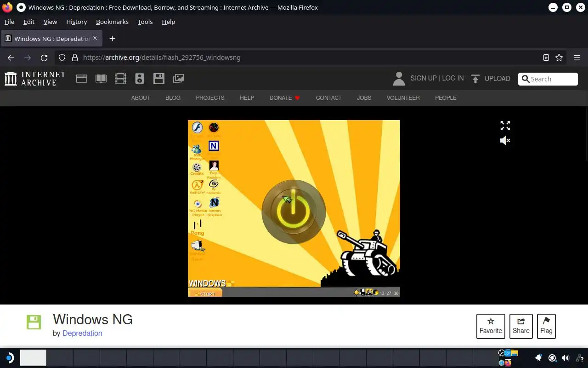The image size is (588, 368).
Task: Open the Images media icon
Action: [178, 79]
